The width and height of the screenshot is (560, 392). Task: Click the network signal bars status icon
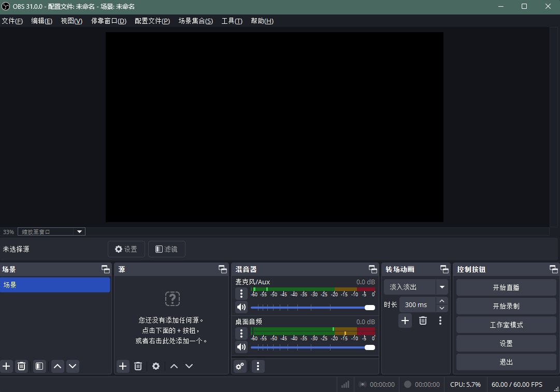tap(345, 385)
